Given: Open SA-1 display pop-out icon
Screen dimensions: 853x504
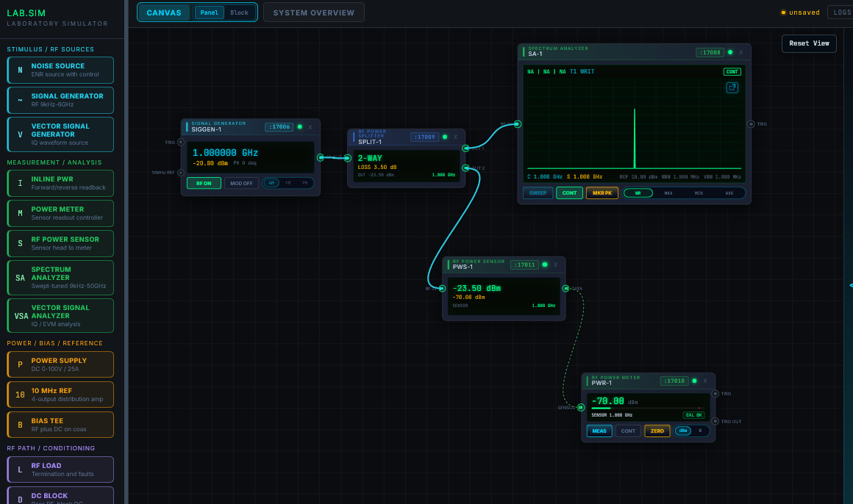Looking at the screenshot, I should [732, 87].
